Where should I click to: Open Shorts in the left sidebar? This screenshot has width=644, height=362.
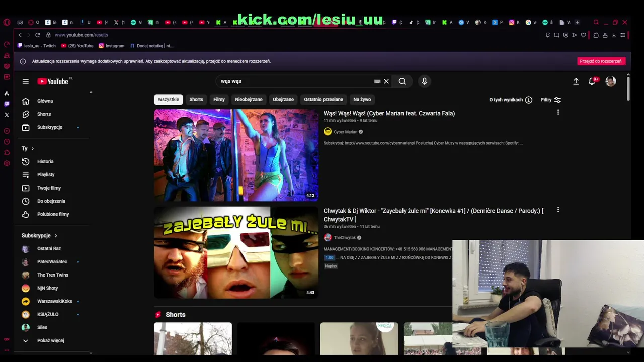click(53, 114)
